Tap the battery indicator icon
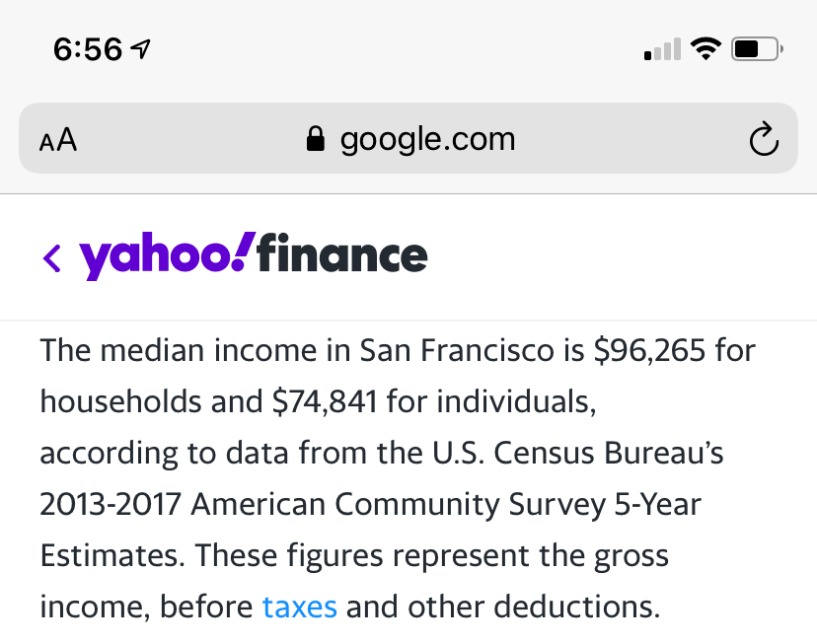Viewport: 817px width, 644px height. 757,49
